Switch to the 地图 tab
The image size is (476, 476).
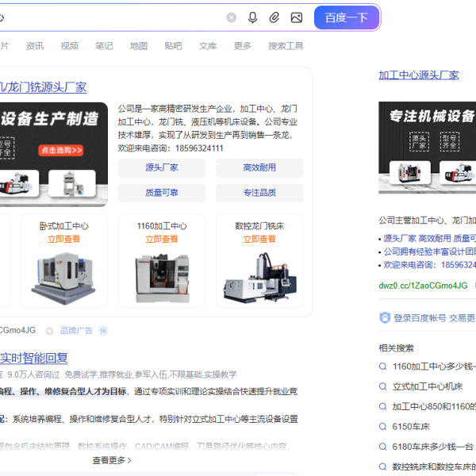pyautogui.click(x=139, y=46)
